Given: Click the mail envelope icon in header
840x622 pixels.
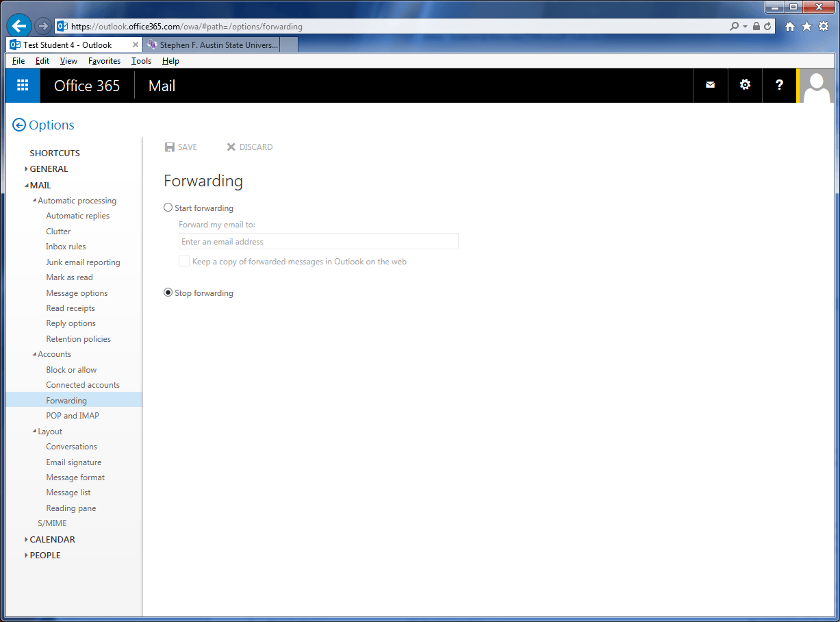Looking at the screenshot, I should tap(710, 85).
